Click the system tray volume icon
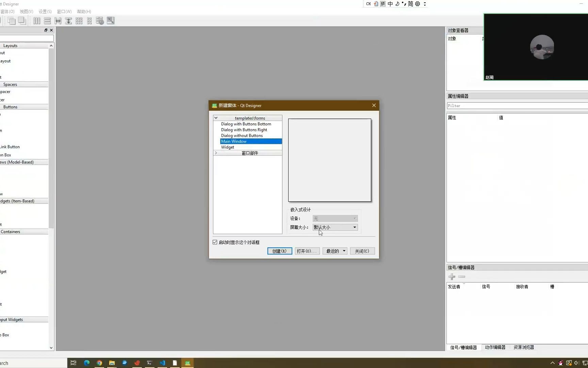588x368 pixels. coord(576,363)
